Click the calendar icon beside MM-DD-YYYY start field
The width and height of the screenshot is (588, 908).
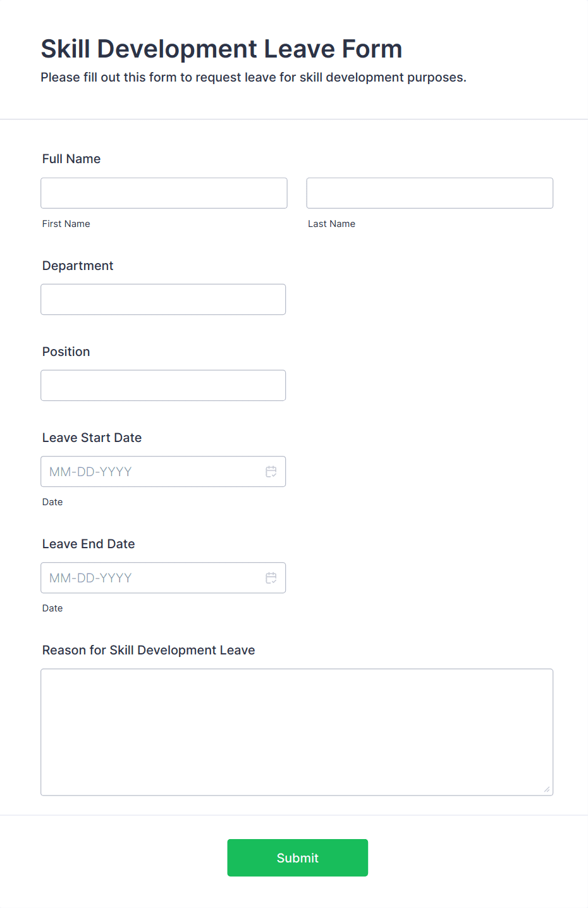(x=271, y=471)
